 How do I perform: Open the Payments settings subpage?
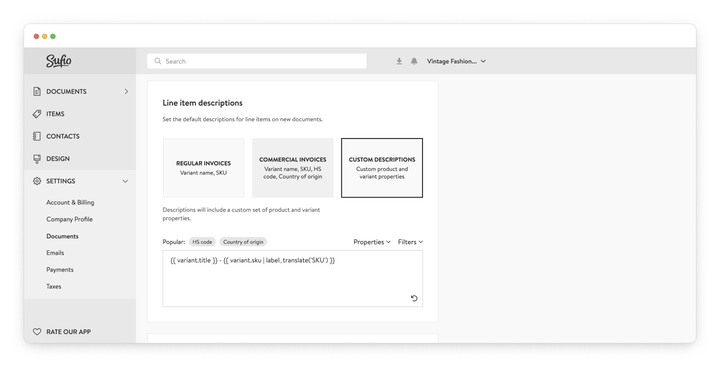coord(60,270)
